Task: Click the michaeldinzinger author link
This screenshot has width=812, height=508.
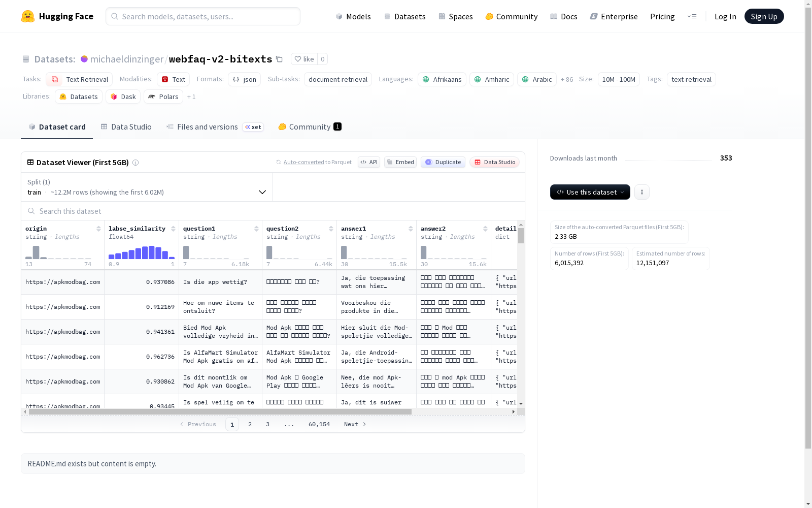Action: click(127, 59)
